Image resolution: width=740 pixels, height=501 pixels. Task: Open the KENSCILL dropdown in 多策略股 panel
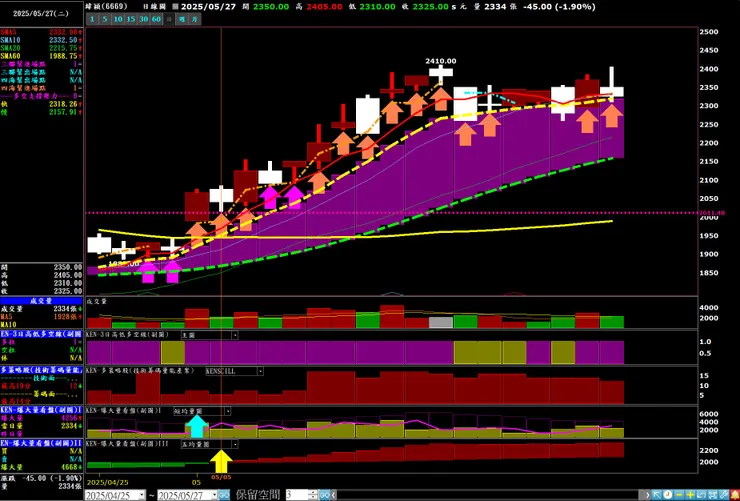click(260, 371)
